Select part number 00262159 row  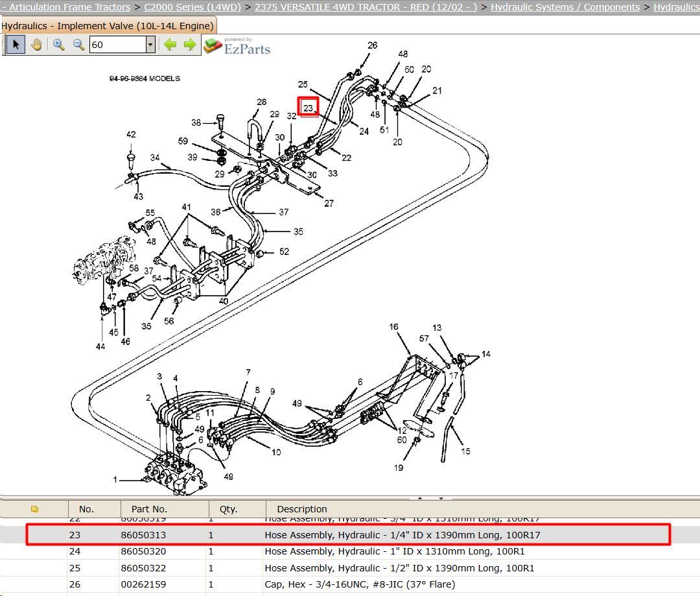pyautogui.click(x=350, y=584)
